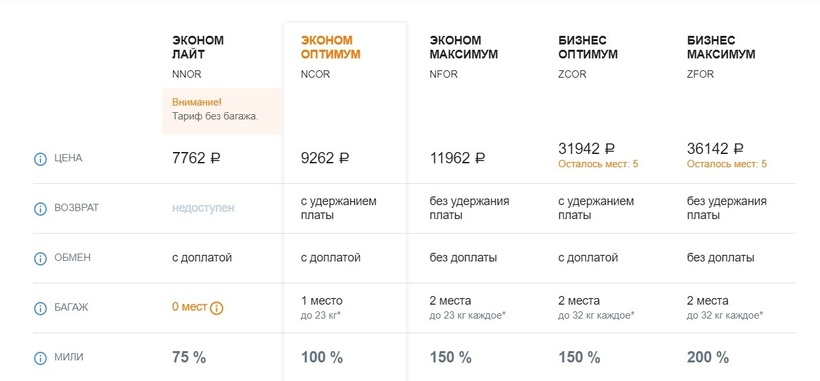Click the info icon next to БАГАЖ

click(x=40, y=308)
